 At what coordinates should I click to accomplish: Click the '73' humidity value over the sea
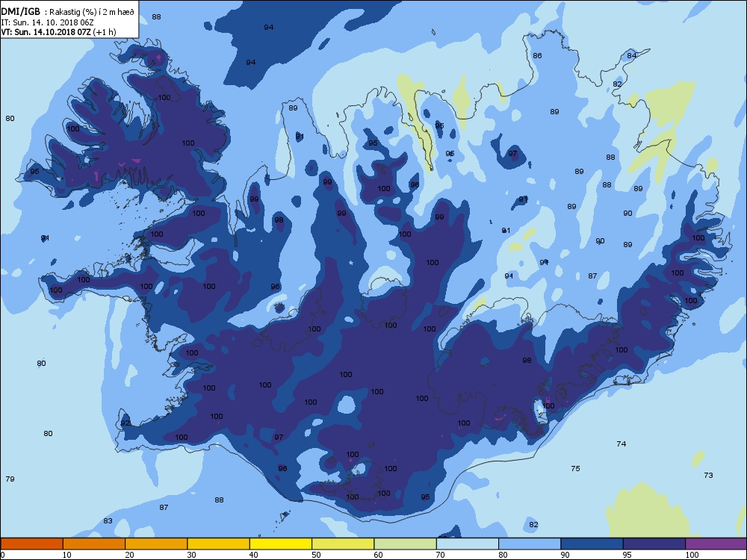(x=708, y=475)
